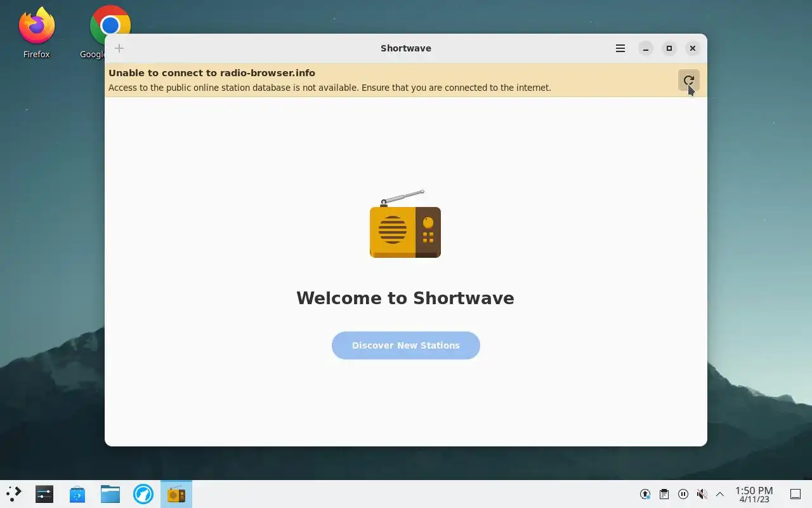Click the radio illustration on the welcome page

click(x=405, y=224)
